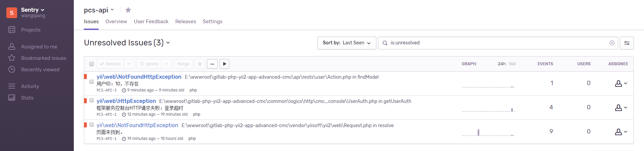Select the PCS-API-3 issue checkbox
Screen dimensions: 644x151
[92, 82]
